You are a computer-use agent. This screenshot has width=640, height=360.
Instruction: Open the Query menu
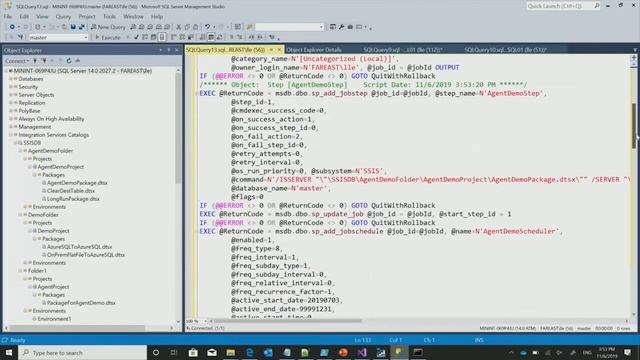63,17
